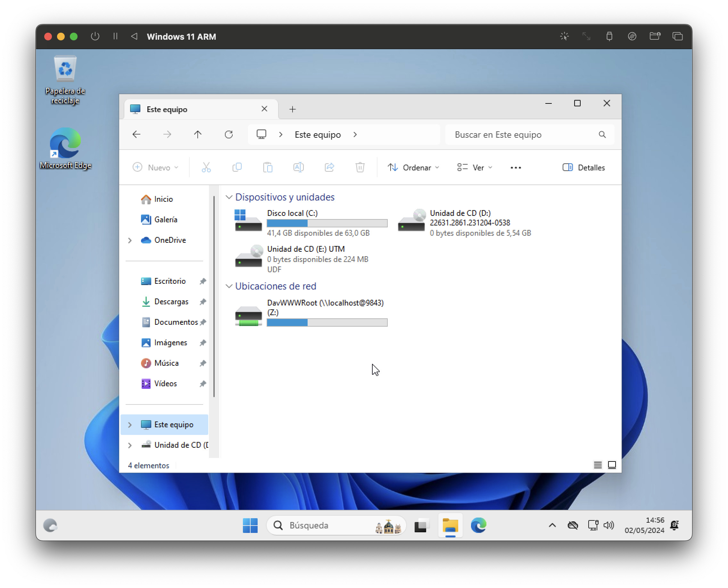Switch to large icons view icon

coord(612,465)
